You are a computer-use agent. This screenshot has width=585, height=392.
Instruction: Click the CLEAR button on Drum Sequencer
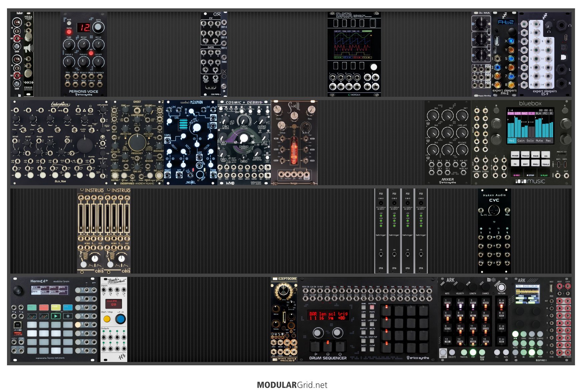(x=372, y=349)
